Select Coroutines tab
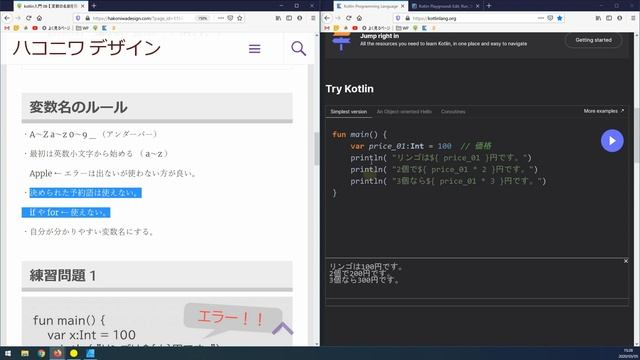The height and width of the screenshot is (360, 640). 453,112
